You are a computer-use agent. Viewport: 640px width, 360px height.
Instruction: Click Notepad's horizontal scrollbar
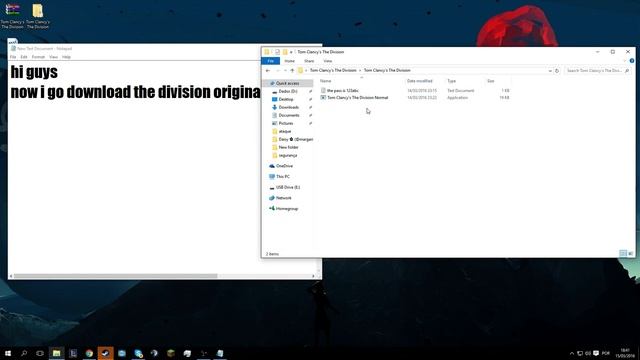(115, 276)
